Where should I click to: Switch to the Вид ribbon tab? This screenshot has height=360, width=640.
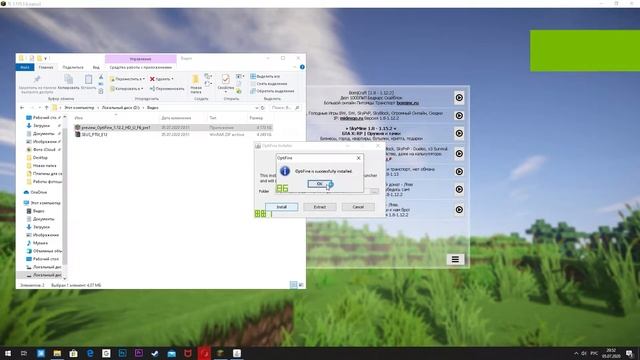(96, 67)
